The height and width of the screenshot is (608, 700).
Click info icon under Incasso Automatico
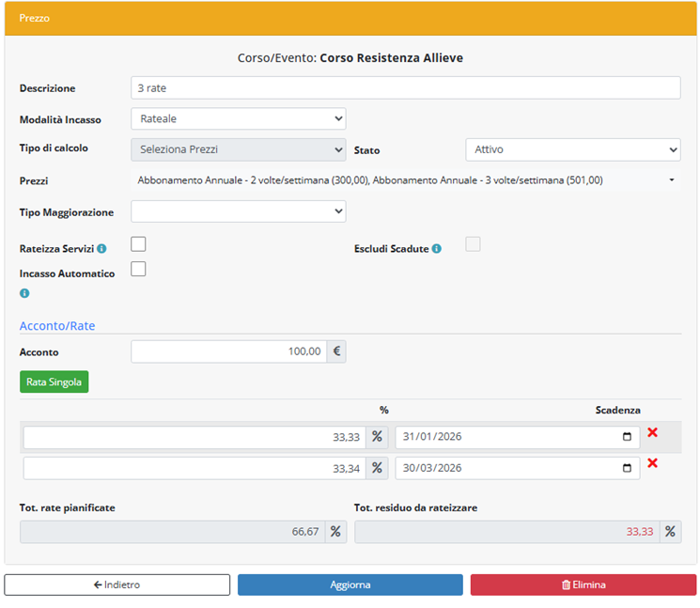point(24,293)
